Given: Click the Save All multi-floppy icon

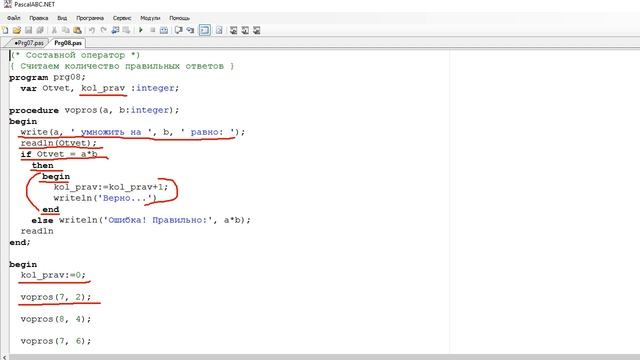Looking at the screenshot, I should pos(40,30).
